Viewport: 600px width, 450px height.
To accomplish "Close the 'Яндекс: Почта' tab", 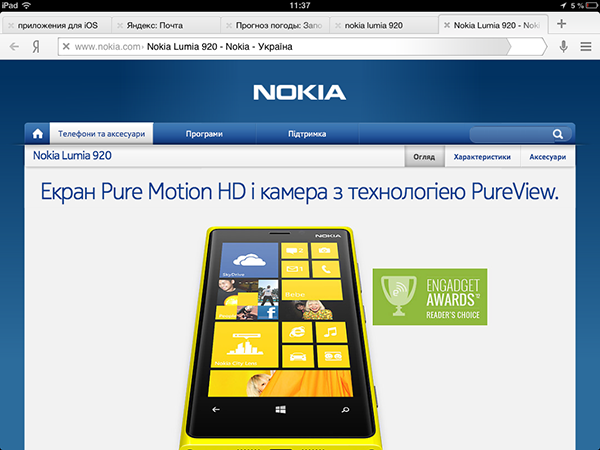I will [x=120, y=26].
